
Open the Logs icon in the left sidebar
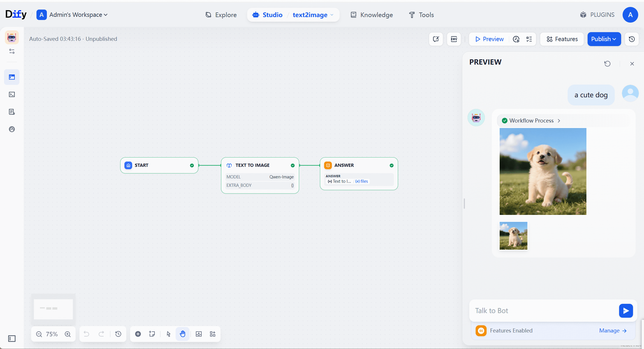[12, 112]
